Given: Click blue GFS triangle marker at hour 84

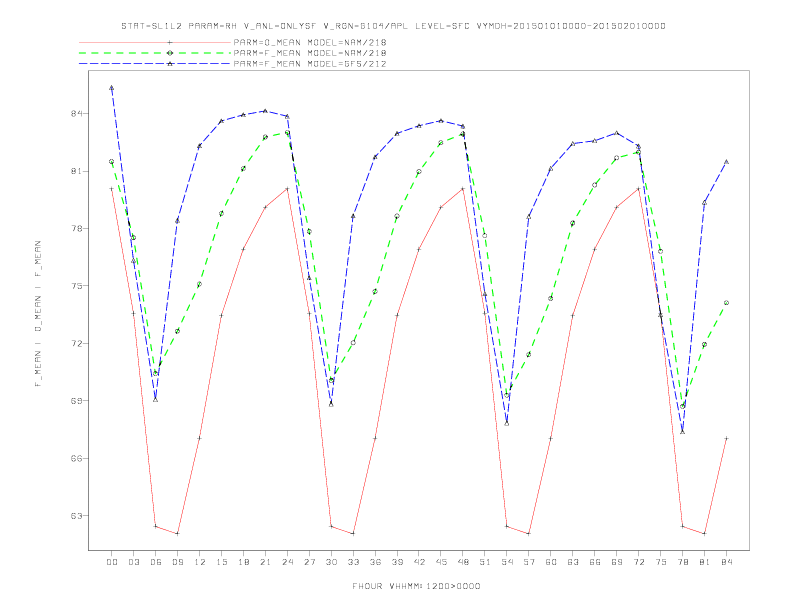Looking at the screenshot, I should coord(726,162).
